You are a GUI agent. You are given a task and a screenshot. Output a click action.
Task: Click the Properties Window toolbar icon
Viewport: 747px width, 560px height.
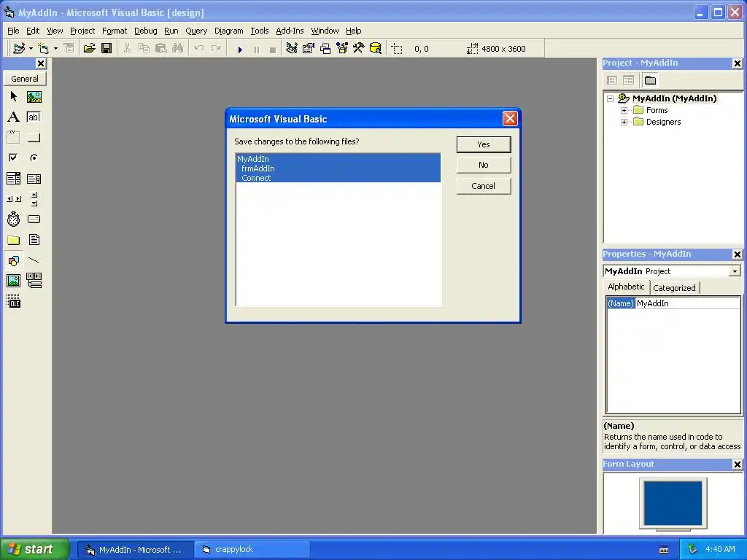pyautogui.click(x=309, y=48)
